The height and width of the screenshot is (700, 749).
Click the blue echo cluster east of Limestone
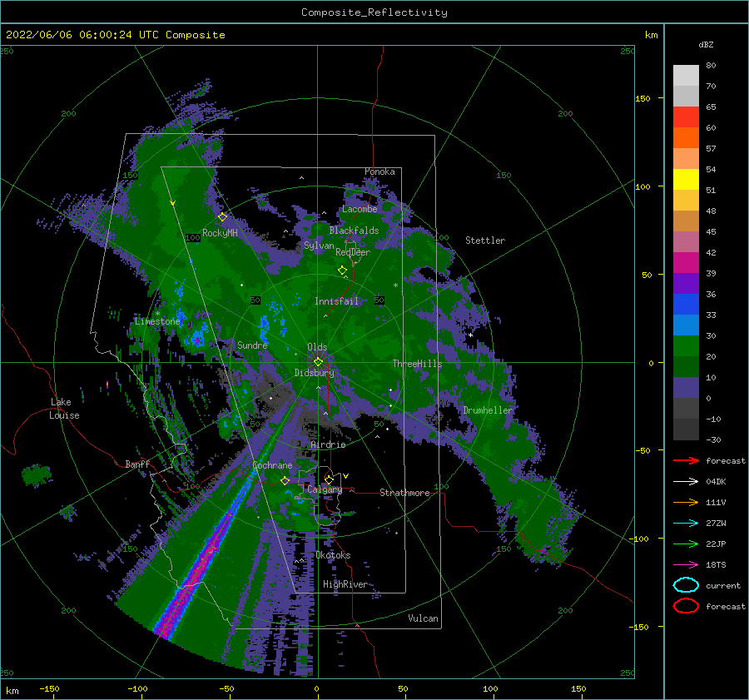coord(196,337)
